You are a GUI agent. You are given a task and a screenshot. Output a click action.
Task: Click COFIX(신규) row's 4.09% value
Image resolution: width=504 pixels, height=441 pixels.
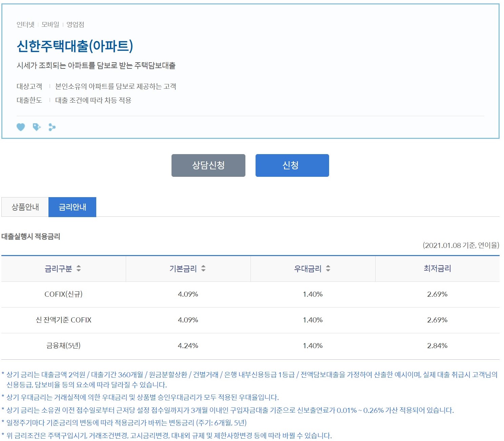pos(188,294)
